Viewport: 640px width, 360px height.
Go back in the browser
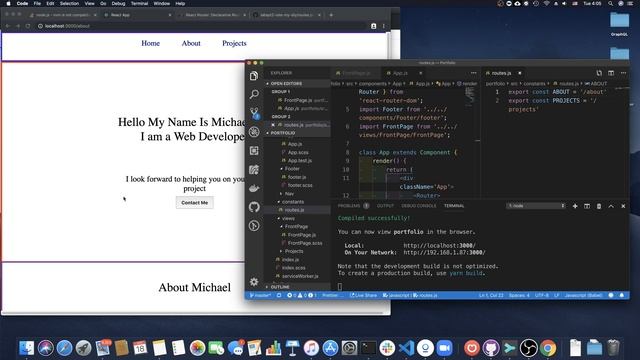click(x=8, y=26)
